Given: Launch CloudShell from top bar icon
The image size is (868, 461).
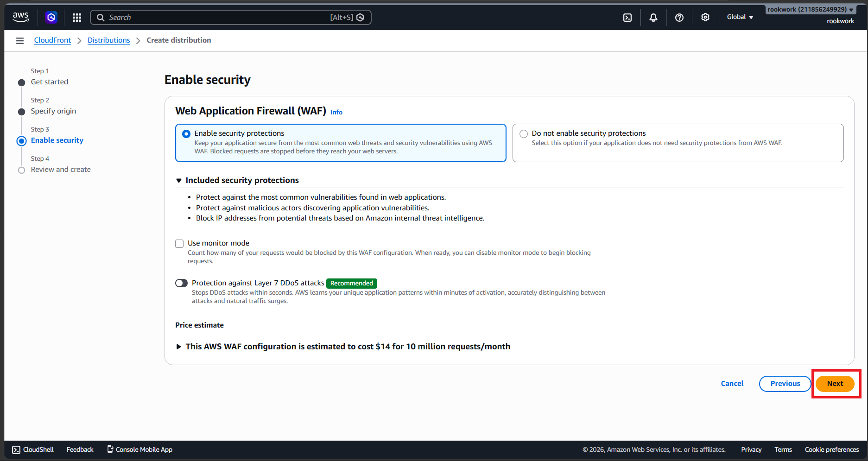Looking at the screenshot, I should (627, 18).
